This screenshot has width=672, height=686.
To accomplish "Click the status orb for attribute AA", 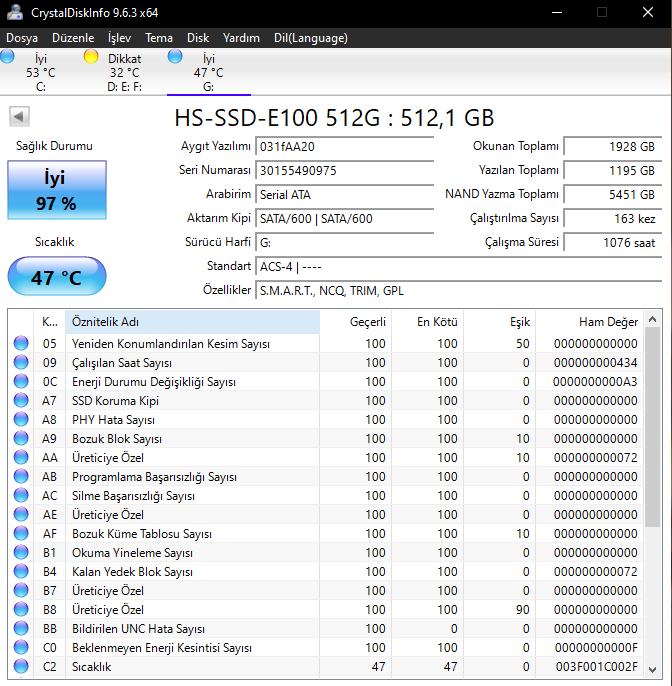I will click(21, 458).
